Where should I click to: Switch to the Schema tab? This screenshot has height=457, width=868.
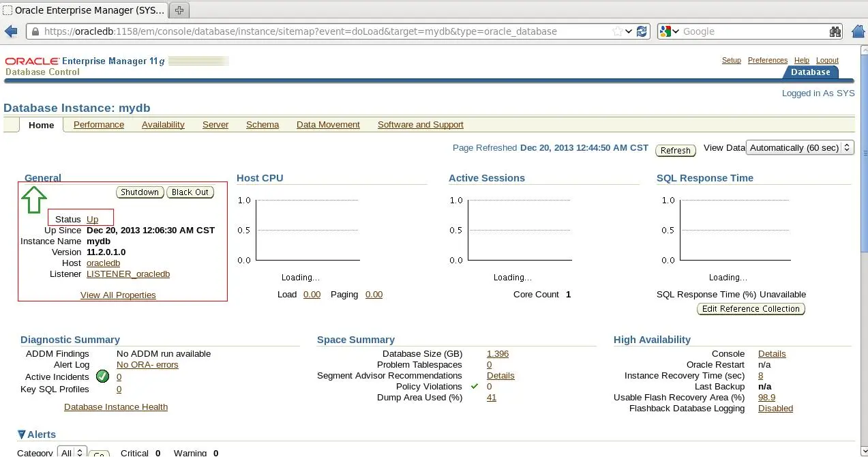263,125
